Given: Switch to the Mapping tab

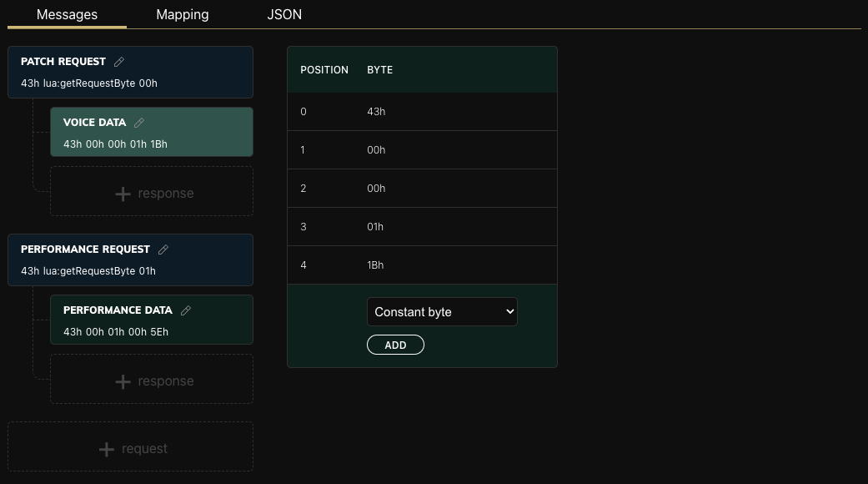Looking at the screenshot, I should (x=182, y=14).
